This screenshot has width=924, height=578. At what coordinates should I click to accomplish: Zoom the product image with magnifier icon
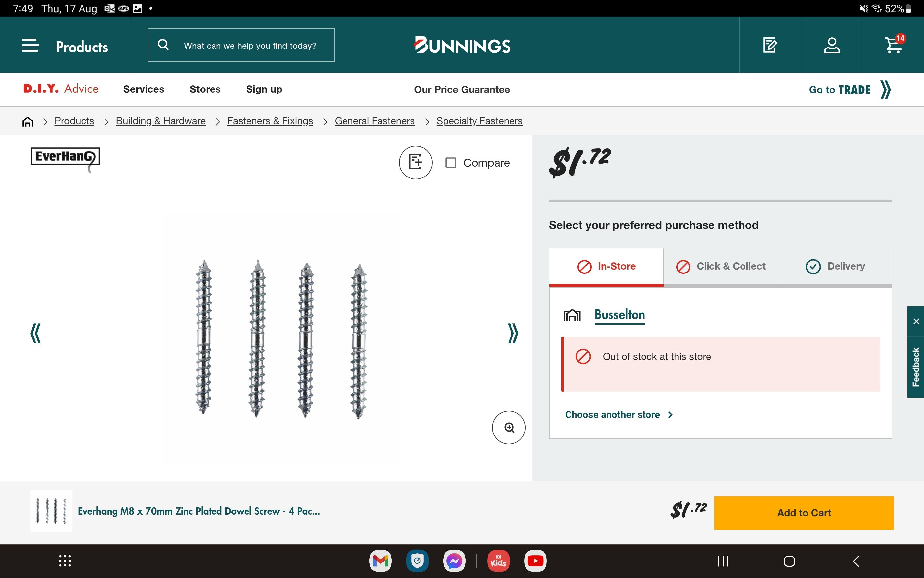tap(509, 427)
